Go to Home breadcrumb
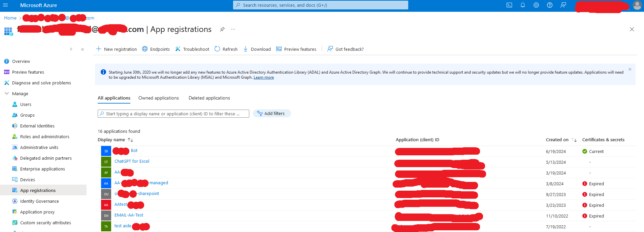The width and height of the screenshot is (644, 232). [x=10, y=18]
